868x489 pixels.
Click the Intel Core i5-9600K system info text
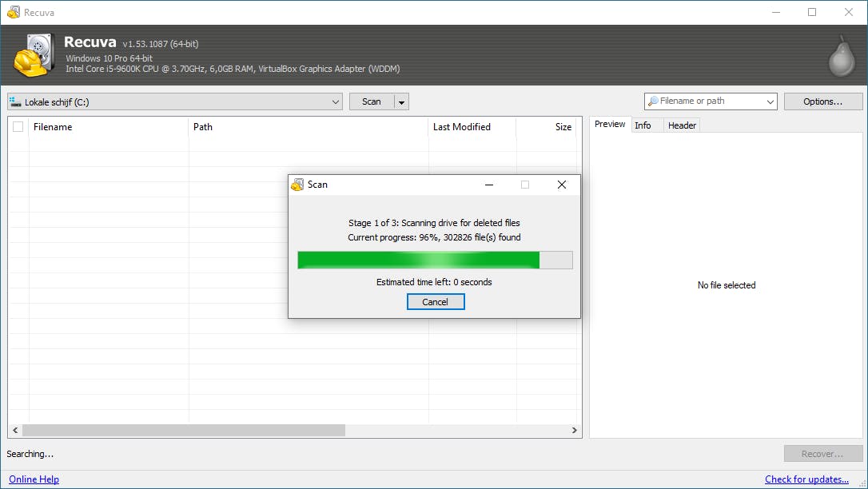[x=233, y=69]
